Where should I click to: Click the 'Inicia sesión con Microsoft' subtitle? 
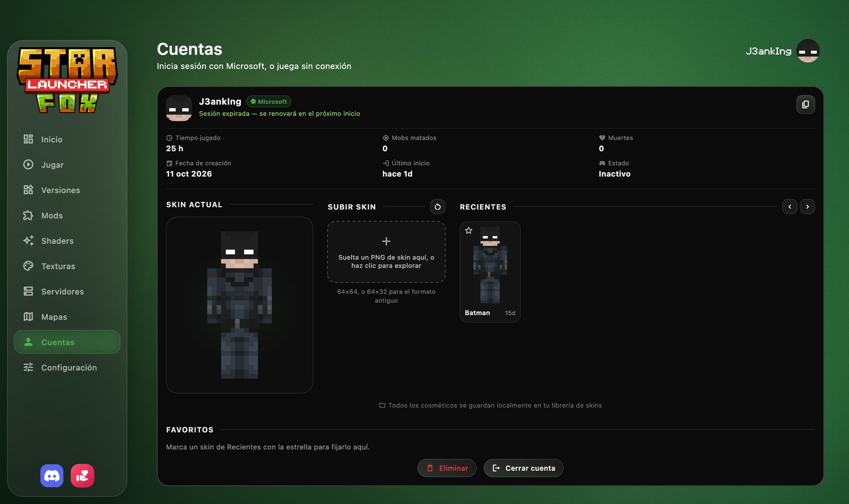pos(254,66)
